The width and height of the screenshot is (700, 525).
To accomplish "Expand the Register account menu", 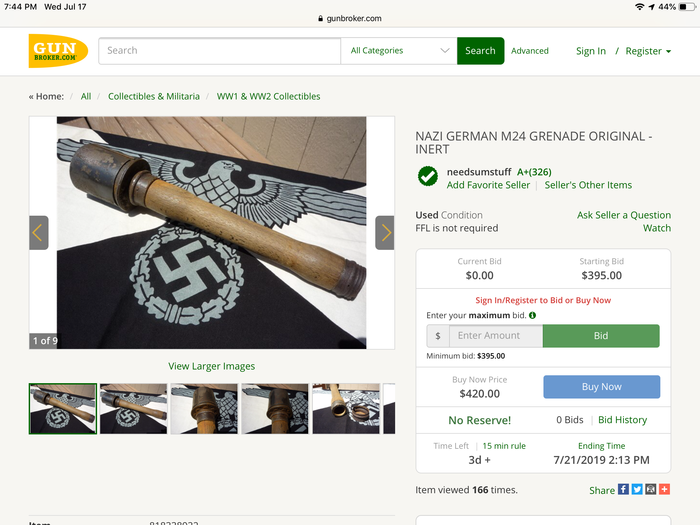I will 648,51.
